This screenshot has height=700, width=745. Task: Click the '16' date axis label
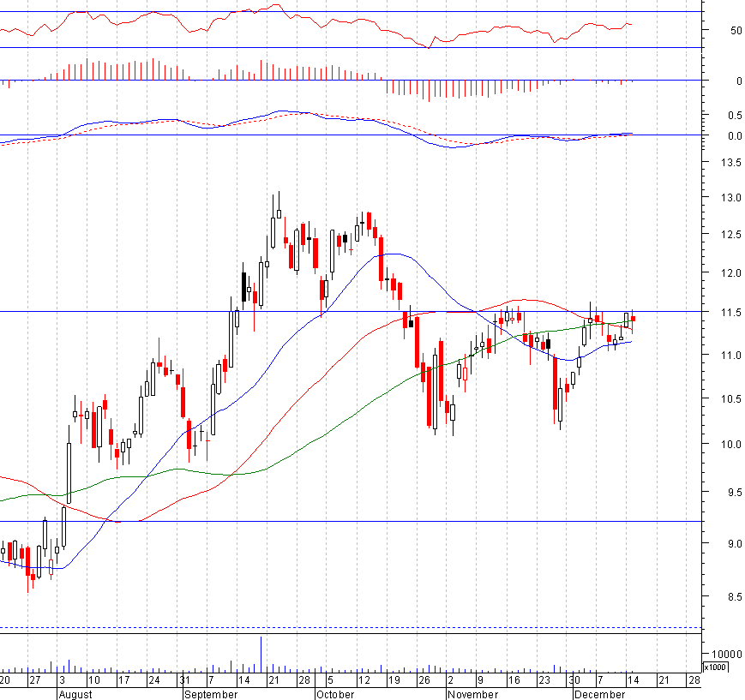click(x=514, y=680)
